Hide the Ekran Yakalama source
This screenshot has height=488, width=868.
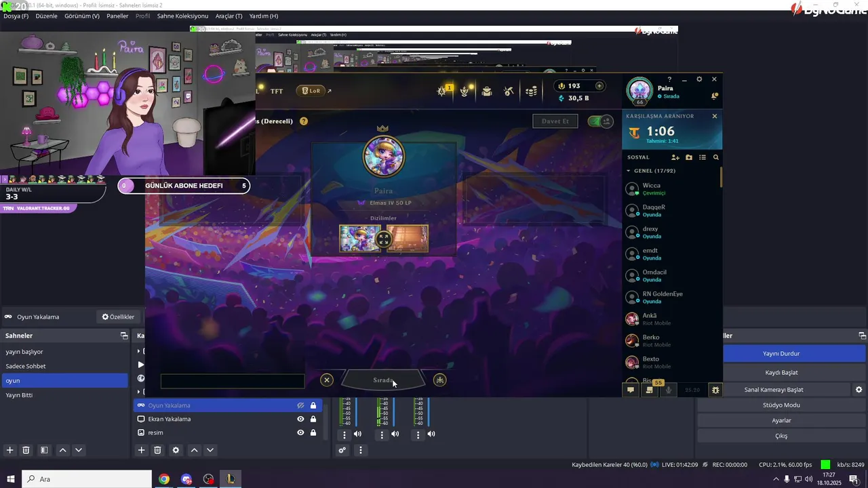coord(300,419)
